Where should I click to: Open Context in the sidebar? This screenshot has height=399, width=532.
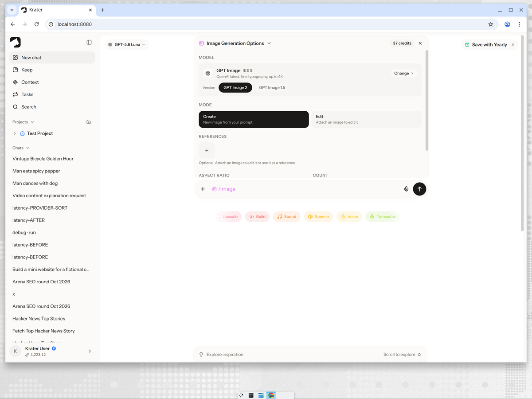pos(52,82)
